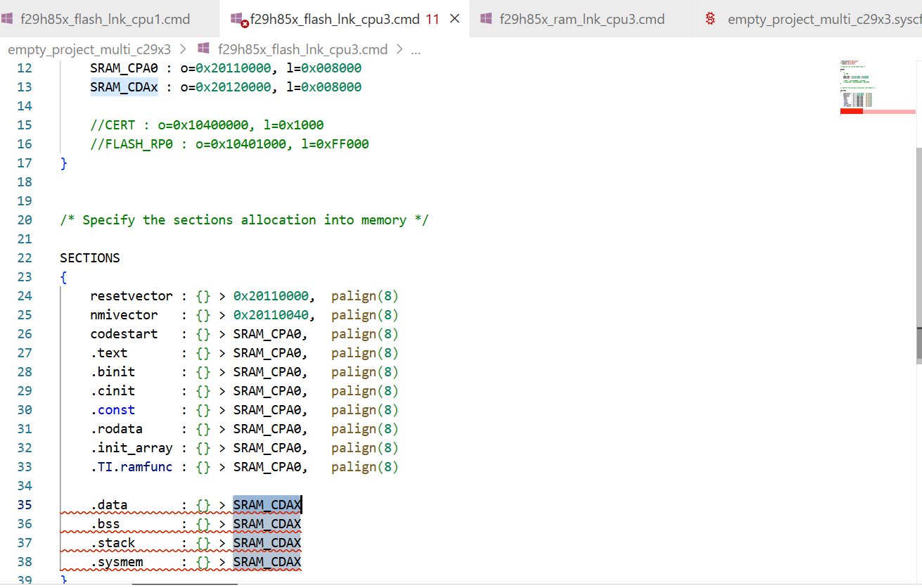Click the error count 11 on tab
The height and width of the screenshot is (588, 922).
(433, 19)
